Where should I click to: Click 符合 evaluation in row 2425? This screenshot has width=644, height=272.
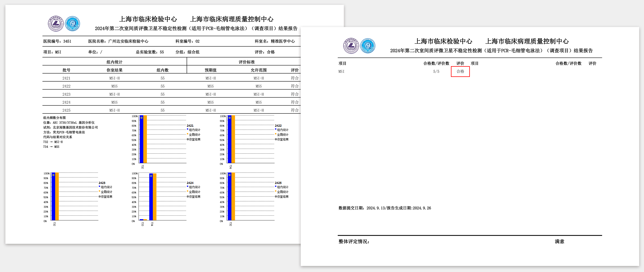click(x=295, y=110)
